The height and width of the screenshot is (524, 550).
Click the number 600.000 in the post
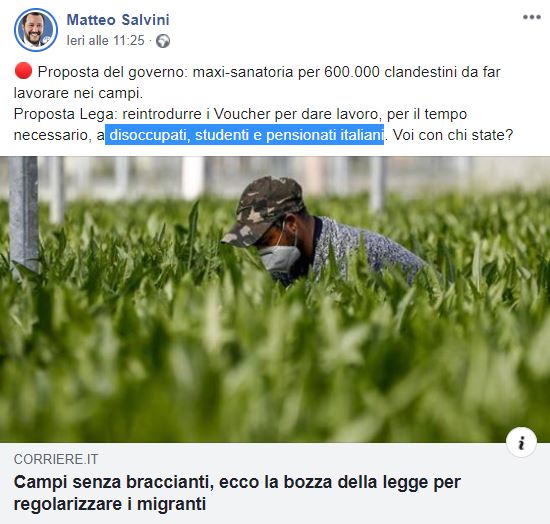pos(352,72)
